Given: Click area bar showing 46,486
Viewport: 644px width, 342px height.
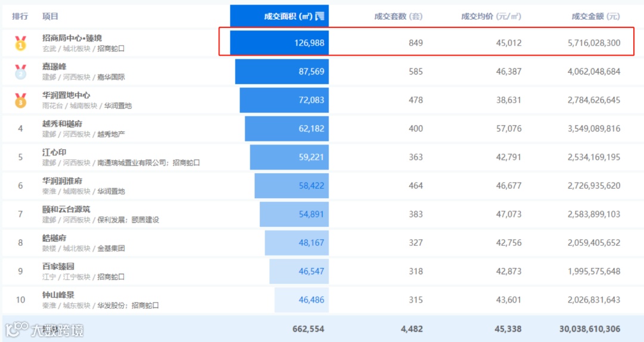Looking at the screenshot, I should 302,300.
